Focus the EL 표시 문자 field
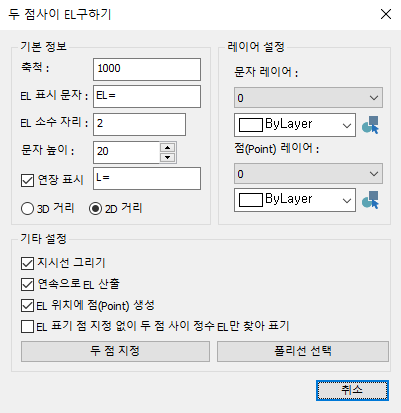401x413 pixels. point(147,97)
